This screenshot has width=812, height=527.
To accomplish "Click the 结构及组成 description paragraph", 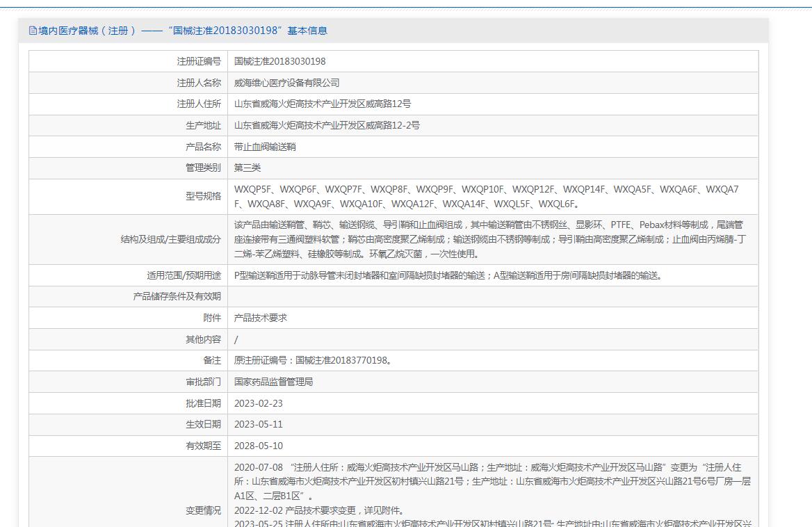I will (x=488, y=239).
